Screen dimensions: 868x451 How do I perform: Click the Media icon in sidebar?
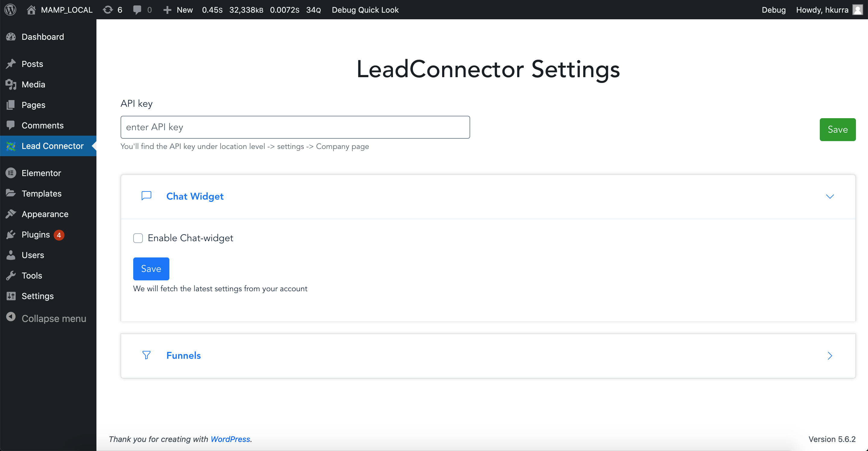(11, 85)
